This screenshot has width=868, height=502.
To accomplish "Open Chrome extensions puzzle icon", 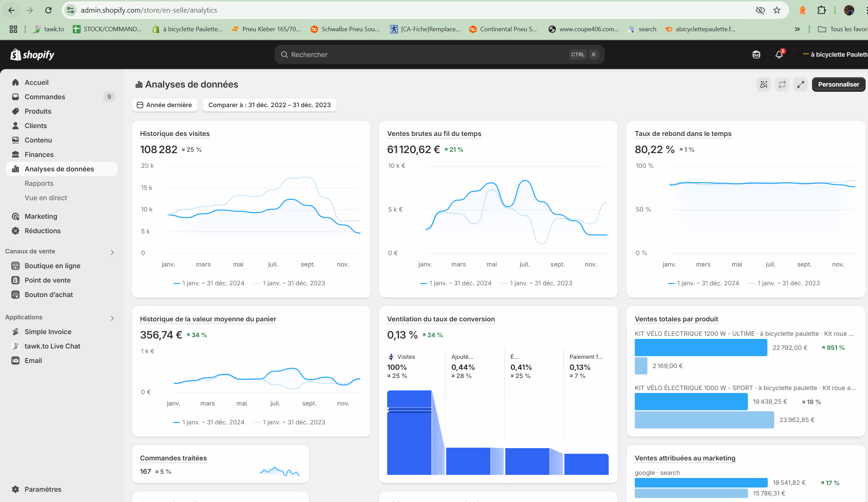I will [821, 10].
